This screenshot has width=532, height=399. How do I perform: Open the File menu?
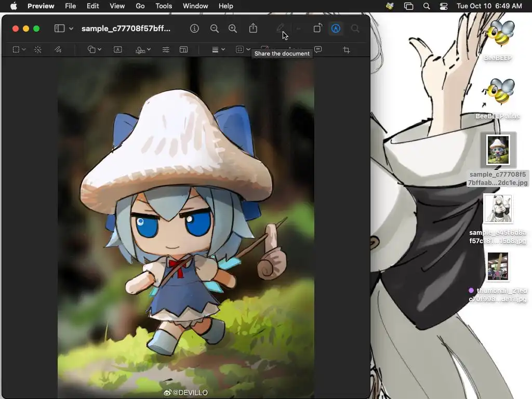pyautogui.click(x=70, y=6)
